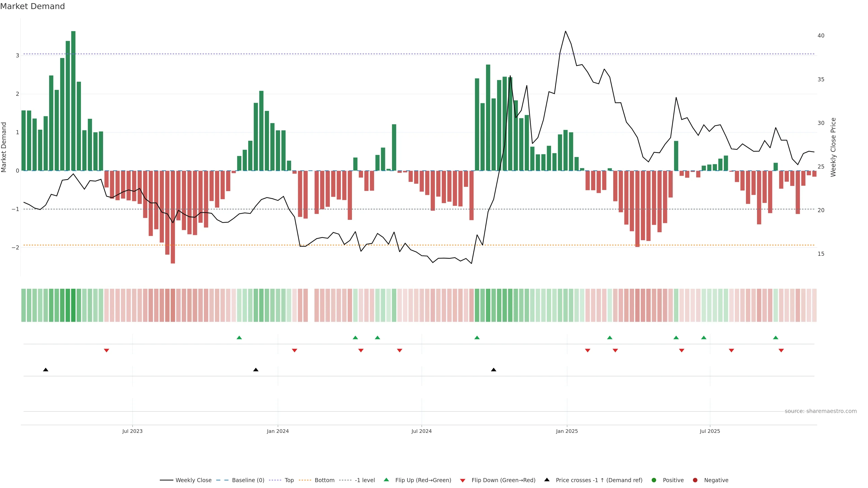The image size is (868, 488).
Task: Select the leftmost black price-cross marker
Action: coord(46,370)
